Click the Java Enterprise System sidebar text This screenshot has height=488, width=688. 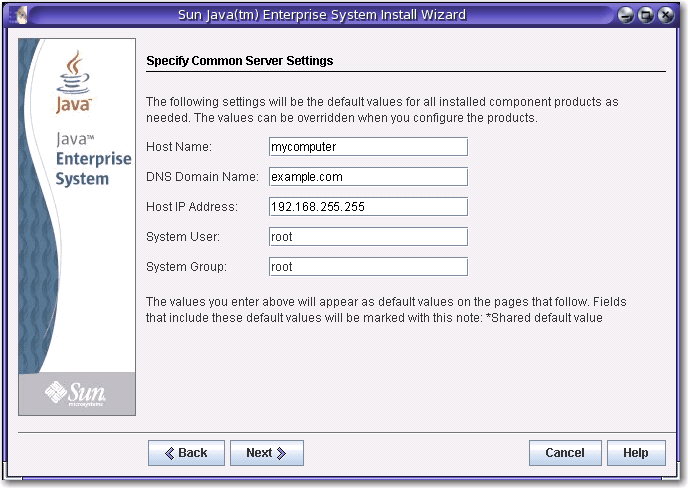pyautogui.click(x=91, y=160)
